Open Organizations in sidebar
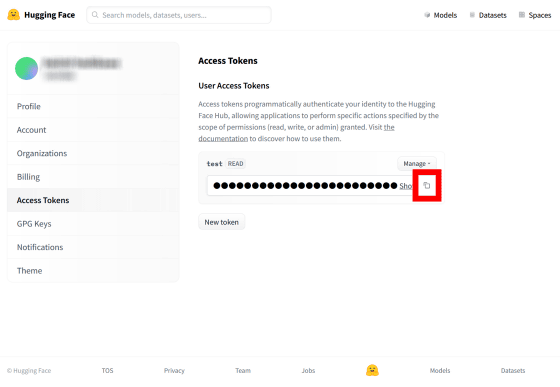 93,154
